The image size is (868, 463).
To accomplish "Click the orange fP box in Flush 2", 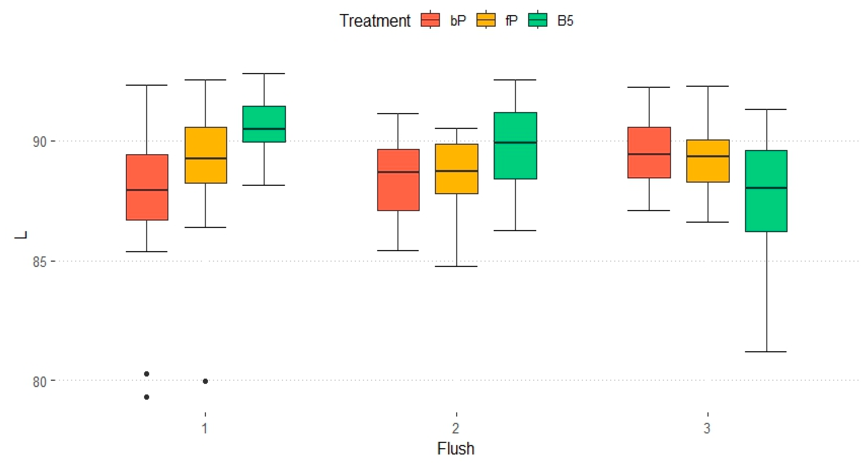I will pyautogui.click(x=457, y=169).
